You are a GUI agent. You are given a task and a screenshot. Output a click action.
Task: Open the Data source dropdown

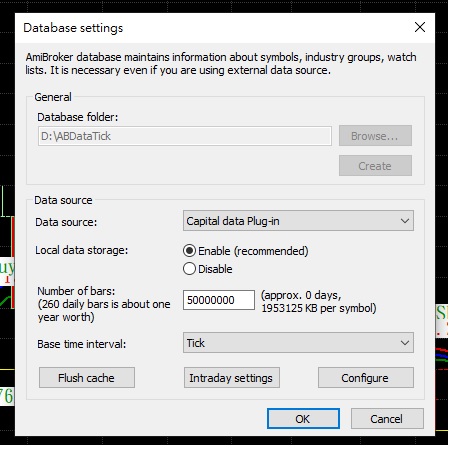(298, 221)
